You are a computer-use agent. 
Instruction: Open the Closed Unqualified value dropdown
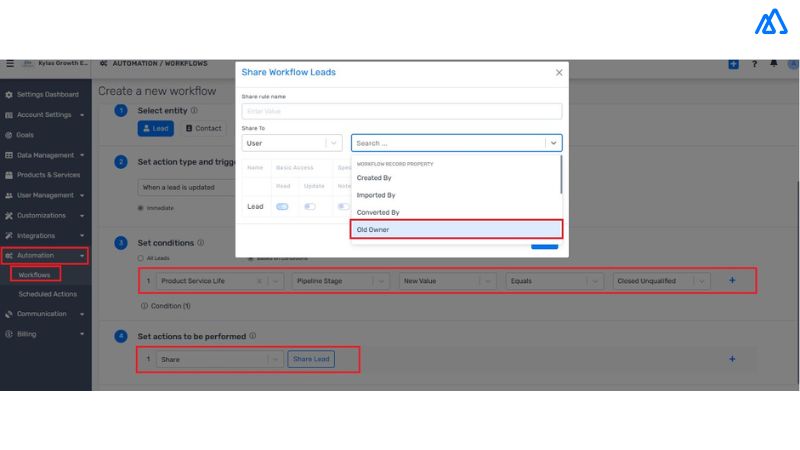tap(661, 281)
